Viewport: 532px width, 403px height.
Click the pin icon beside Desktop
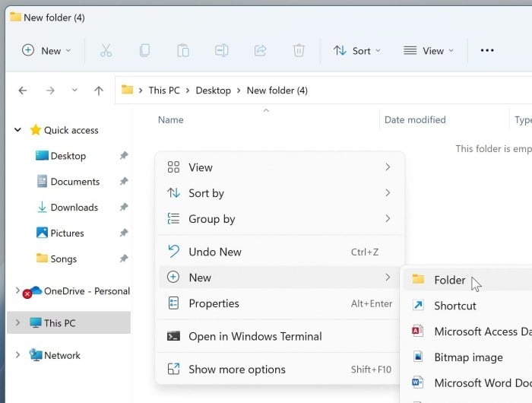[123, 155]
